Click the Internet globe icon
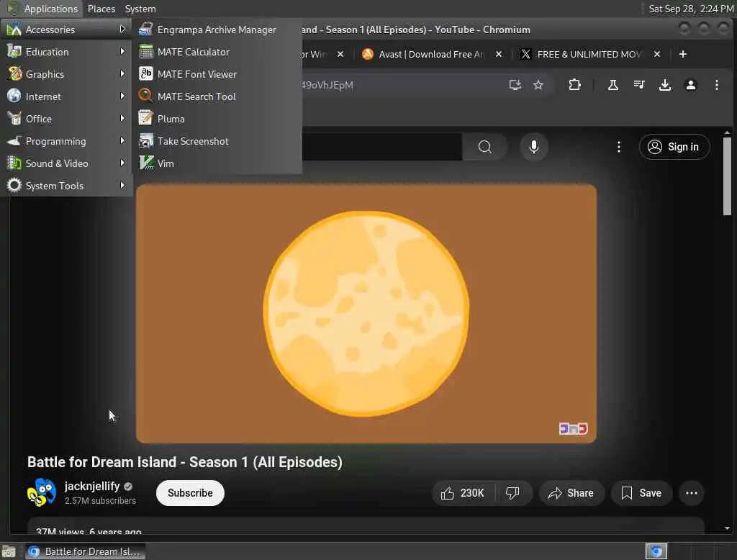 click(x=14, y=96)
